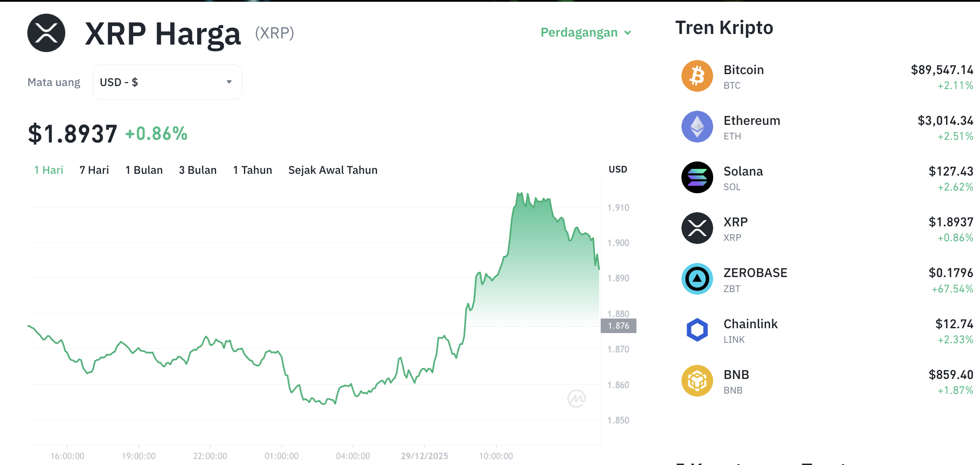Select the ZEROBASE ZBT coin icon
This screenshot has width=980, height=465.
(697, 279)
